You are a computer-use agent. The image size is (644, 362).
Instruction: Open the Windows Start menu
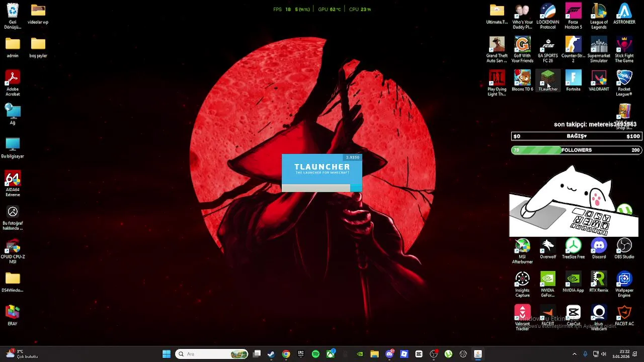coord(167,354)
